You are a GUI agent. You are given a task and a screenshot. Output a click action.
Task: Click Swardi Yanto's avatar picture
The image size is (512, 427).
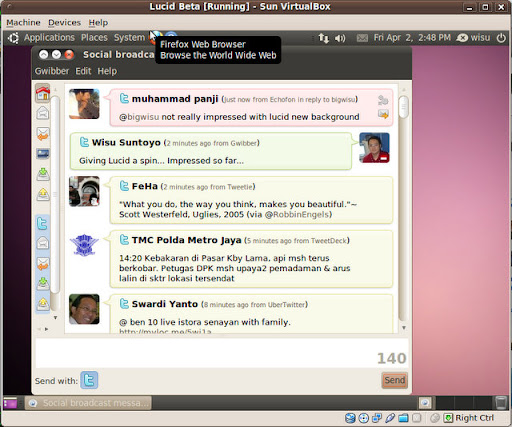(x=84, y=309)
